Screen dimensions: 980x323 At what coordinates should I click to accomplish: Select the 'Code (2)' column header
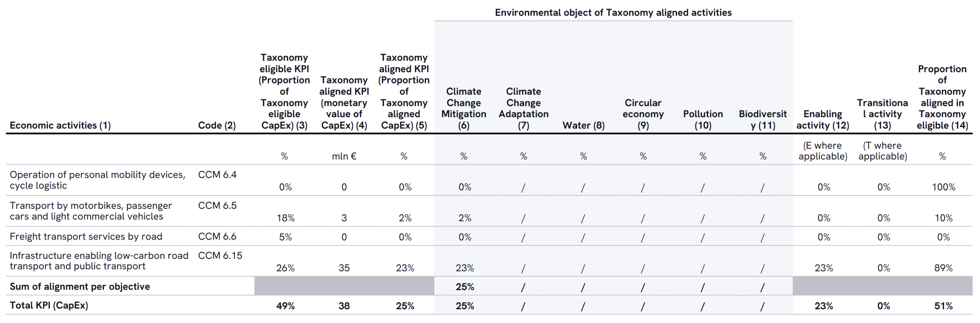pyautogui.click(x=217, y=125)
